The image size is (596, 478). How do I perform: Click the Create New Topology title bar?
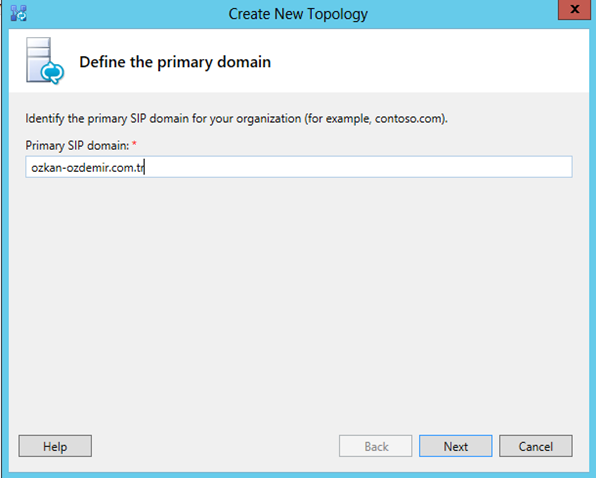point(298,14)
